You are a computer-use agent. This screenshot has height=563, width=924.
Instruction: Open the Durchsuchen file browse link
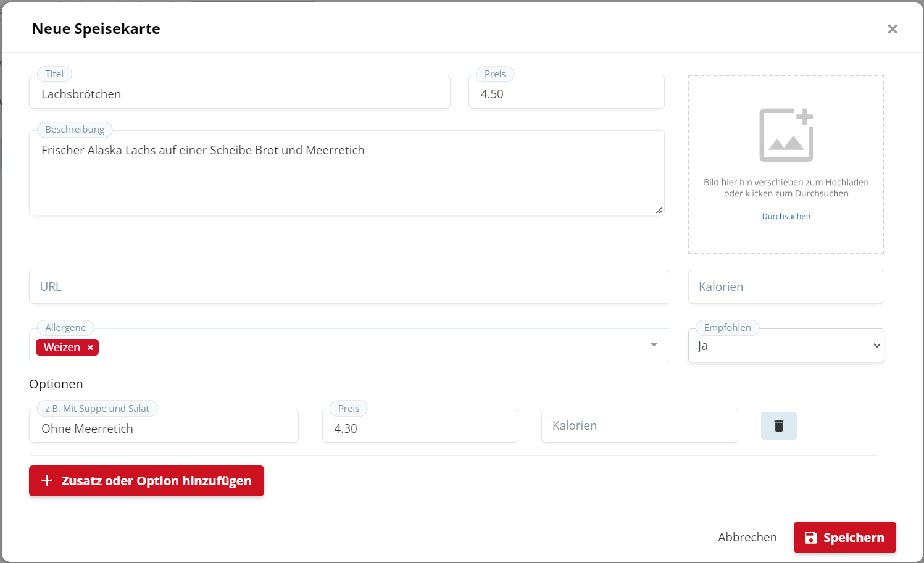point(786,217)
